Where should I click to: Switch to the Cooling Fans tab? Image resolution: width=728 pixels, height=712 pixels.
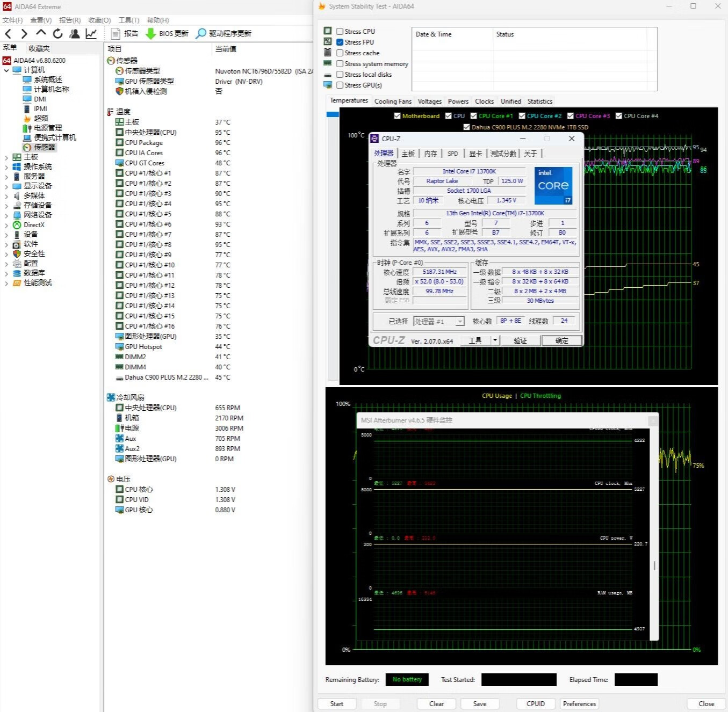pyautogui.click(x=393, y=101)
